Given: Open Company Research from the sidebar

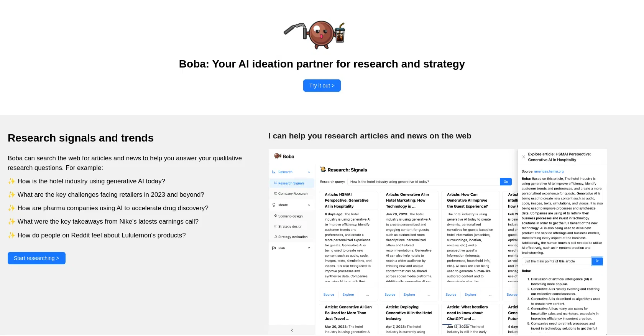Looking at the screenshot, I should pos(292,193).
